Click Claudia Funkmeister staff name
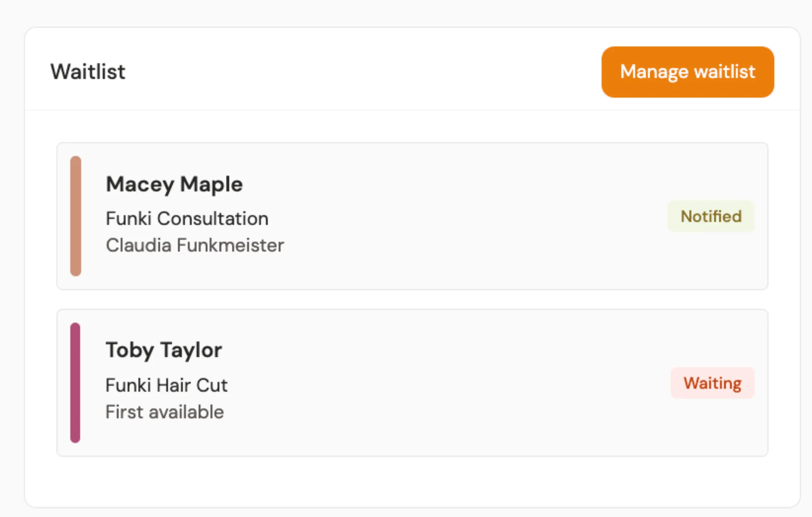Viewport: 812px width, 517px height. click(x=195, y=245)
